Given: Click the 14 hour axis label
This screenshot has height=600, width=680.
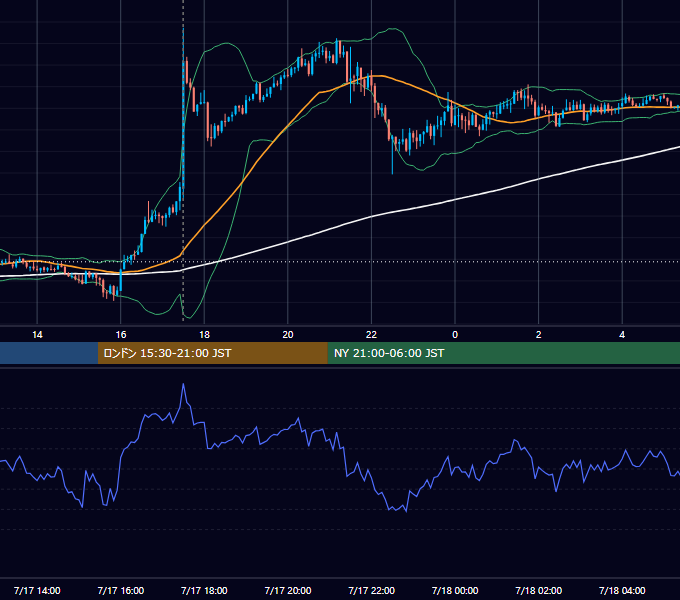Looking at the screenshot, I should tap(37, 335).
